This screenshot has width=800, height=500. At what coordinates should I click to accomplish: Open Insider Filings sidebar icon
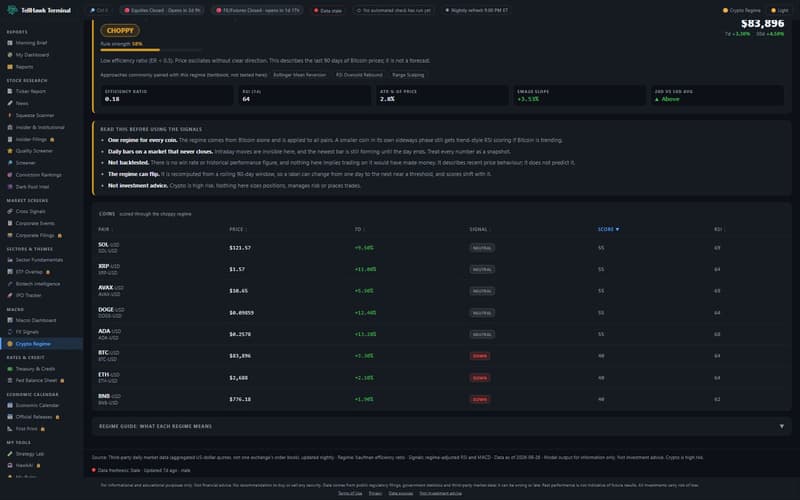point(10,139)
